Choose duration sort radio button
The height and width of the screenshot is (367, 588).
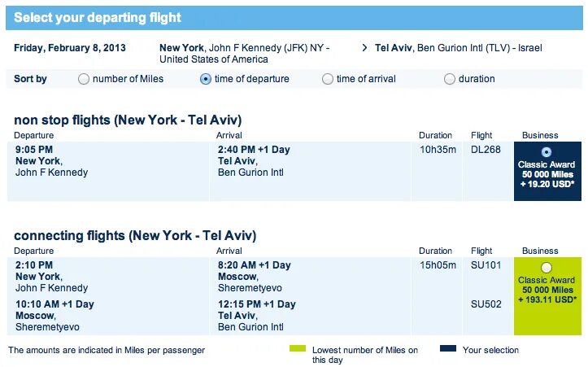pos(450,79)
